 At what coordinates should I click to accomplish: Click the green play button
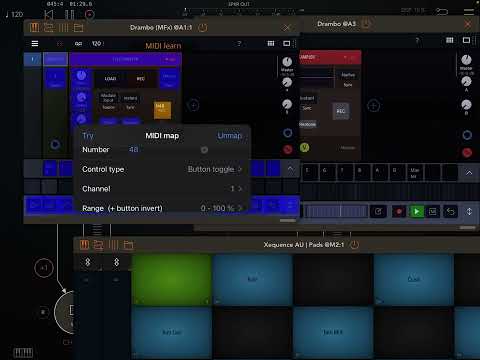pyautogui.click(x=416, y=211)
